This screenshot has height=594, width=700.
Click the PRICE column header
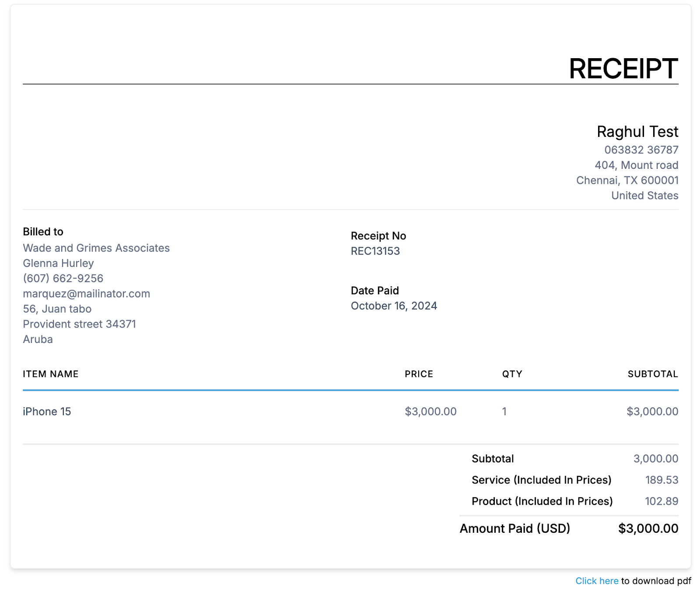[x=419, y=374]
